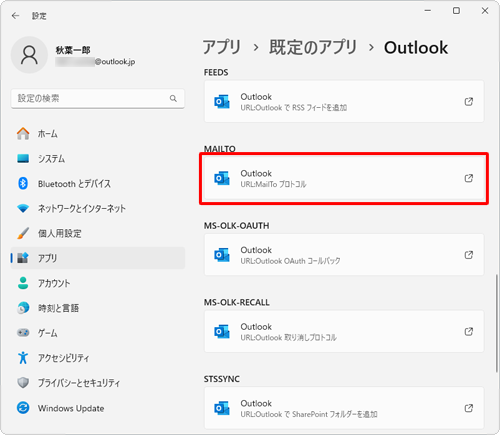The image size is (500, 435).
Task: Maximize the settings window
Action: click(x=456, y=11)
